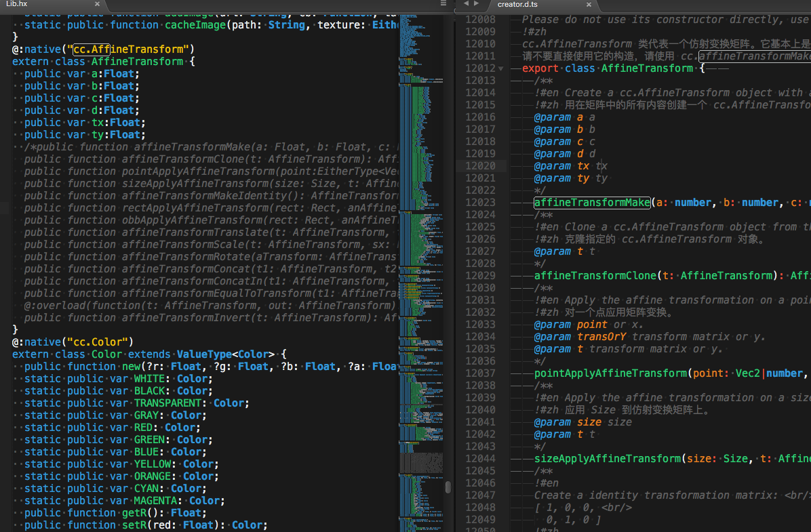Click the '@:overload(function(t: AffineTransform' line
This screenshot has width=811, height=532.
tap(210, 306)
